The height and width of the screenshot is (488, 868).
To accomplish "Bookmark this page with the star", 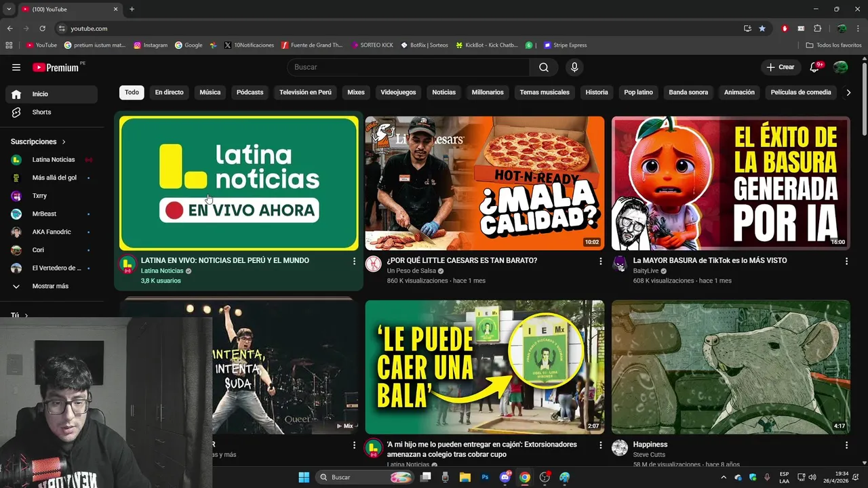I will pos(762,28).
